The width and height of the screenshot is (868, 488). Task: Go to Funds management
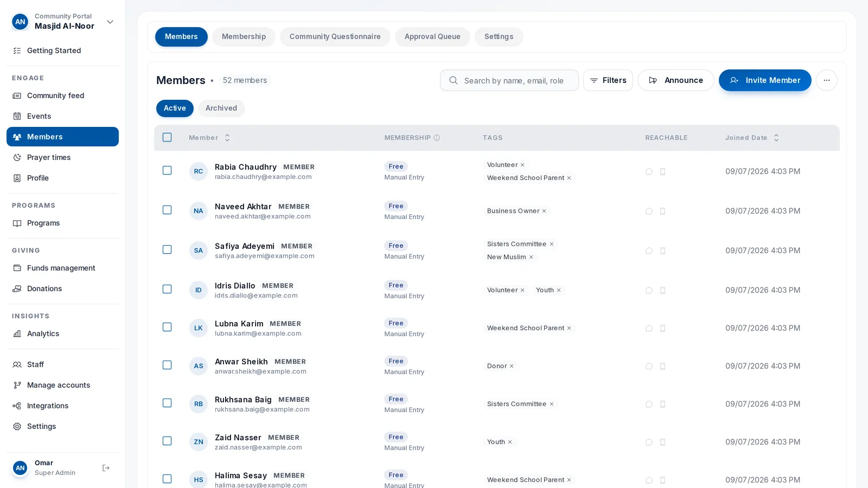tap(62, 268)
